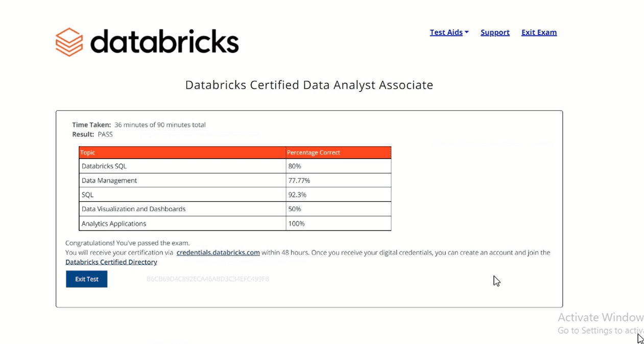The image size is (644, 344).
Task: Click the databricks wordmark text
Action: click(x=164, y=42)
